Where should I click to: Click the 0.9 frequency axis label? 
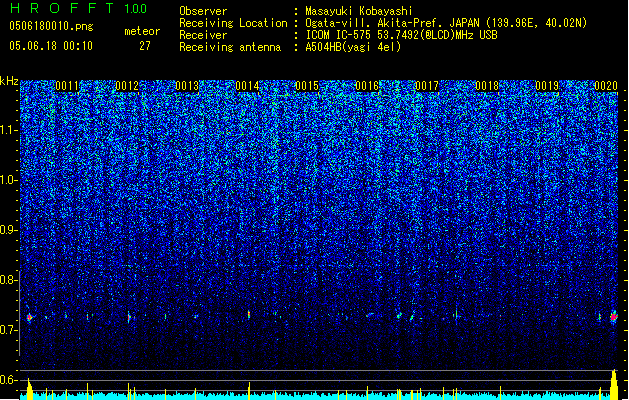click(x=8, y=230)
